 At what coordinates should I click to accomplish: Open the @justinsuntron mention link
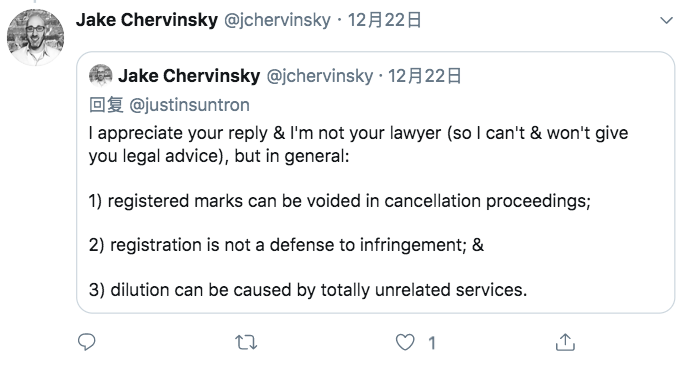point(189,105)
